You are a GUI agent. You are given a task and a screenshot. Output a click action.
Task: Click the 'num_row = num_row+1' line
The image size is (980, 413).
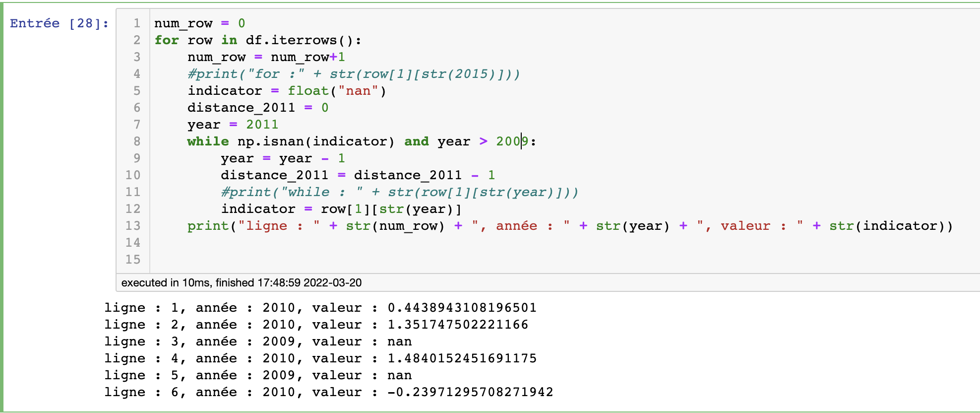click(x=266, y=57)
